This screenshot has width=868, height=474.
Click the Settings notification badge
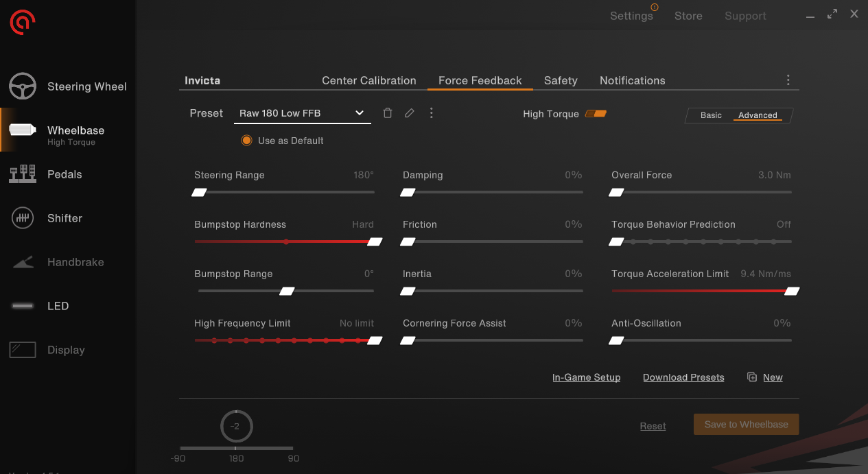pyautogui.click(x=654, y=8)
